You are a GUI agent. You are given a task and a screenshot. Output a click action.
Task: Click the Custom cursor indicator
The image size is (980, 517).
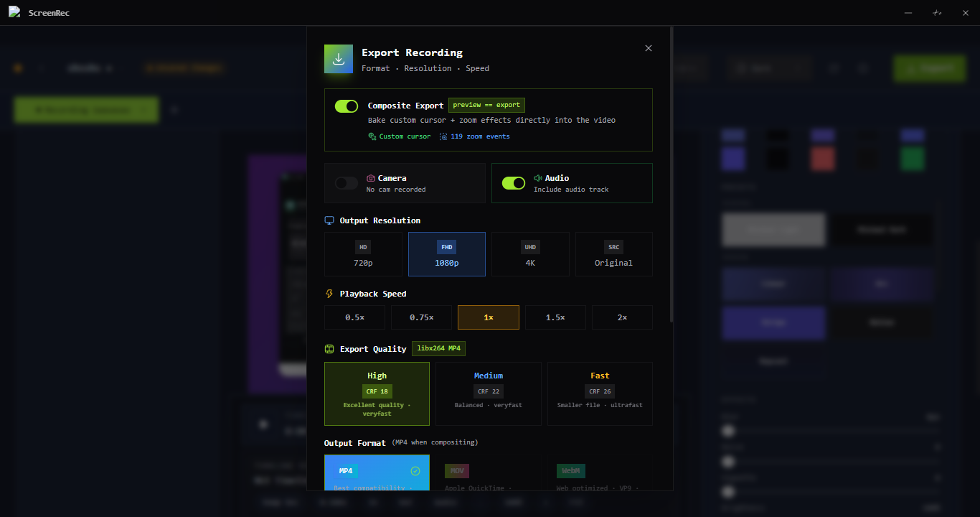(x=400, y=136)
